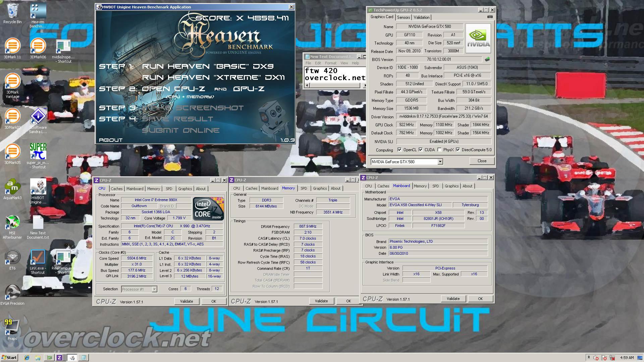Click the GPU-Z screenshot camera icon
This screenshot has height=362, width=644.
tap(490, 17)
